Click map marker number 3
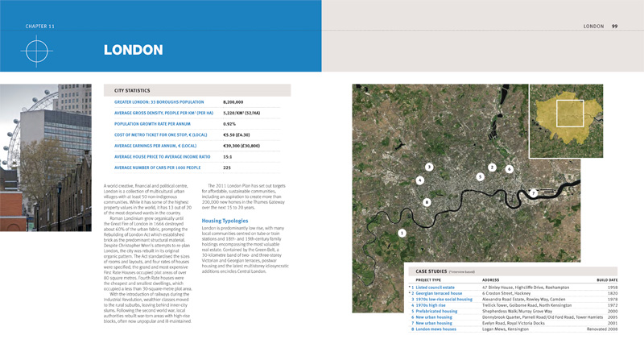 (430, 167)
